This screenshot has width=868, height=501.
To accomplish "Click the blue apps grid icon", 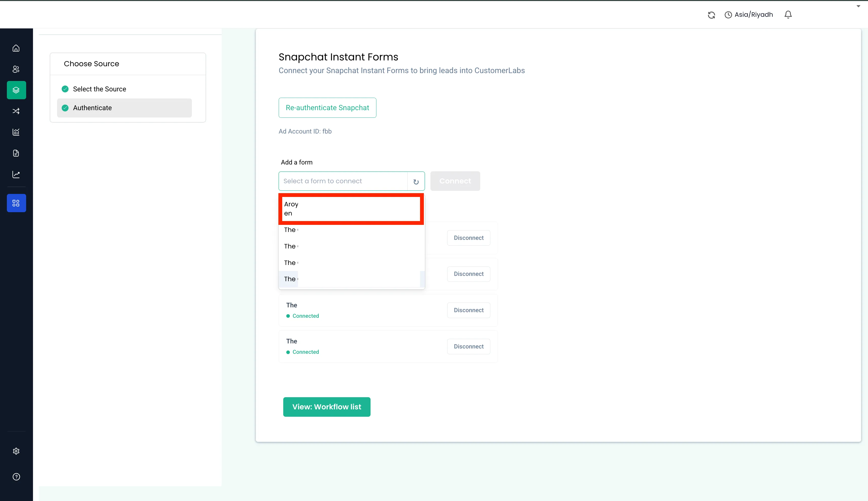I will coord(16,203).
